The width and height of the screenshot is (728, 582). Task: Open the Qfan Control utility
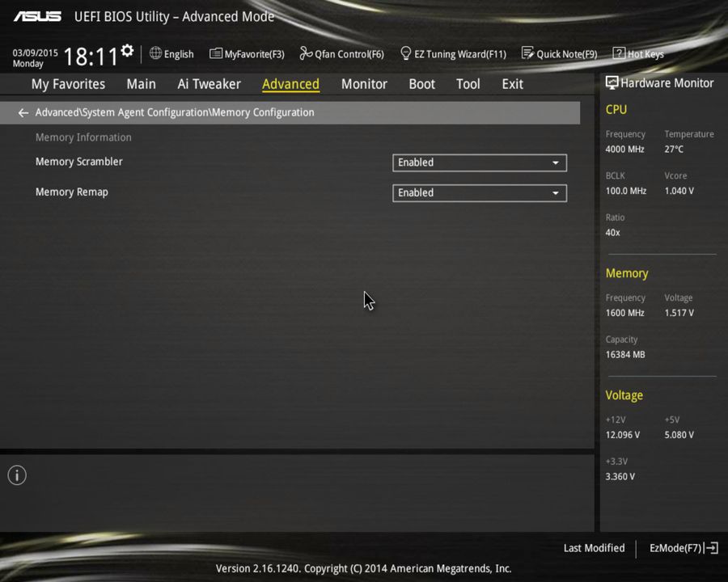tap(341, 53)
